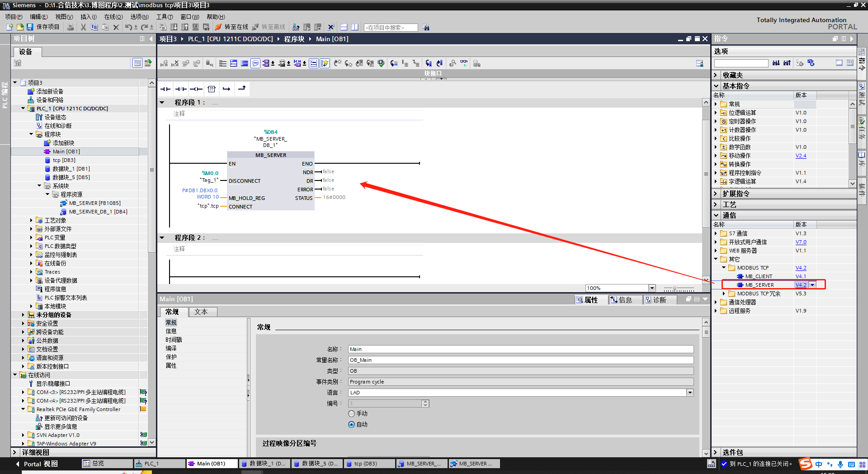
Task: Expand the 选件包 section
Action: click(716, 452)
